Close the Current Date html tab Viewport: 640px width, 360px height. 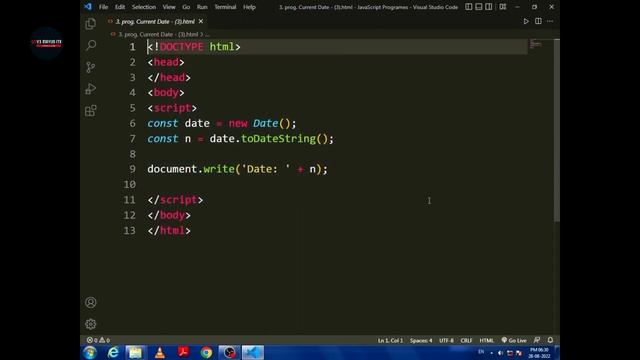coord(201,21)
